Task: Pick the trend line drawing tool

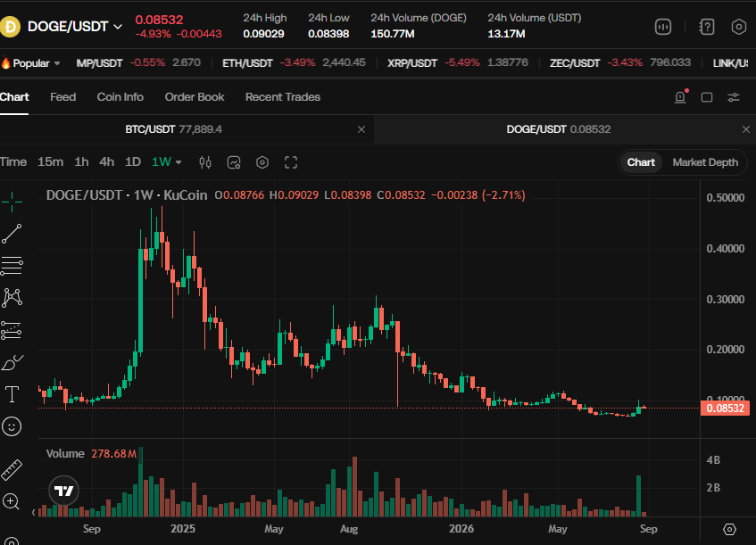Action: click(x=12, y=234)
